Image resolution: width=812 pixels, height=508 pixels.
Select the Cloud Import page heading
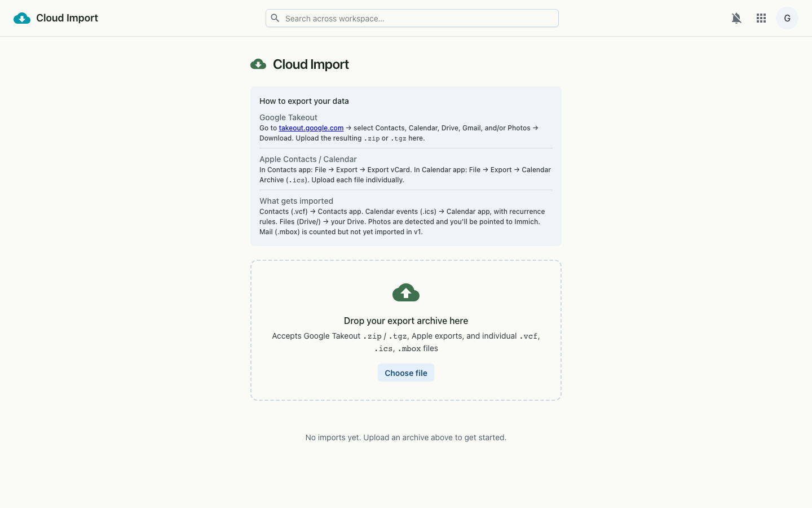(x=311, y=64)
